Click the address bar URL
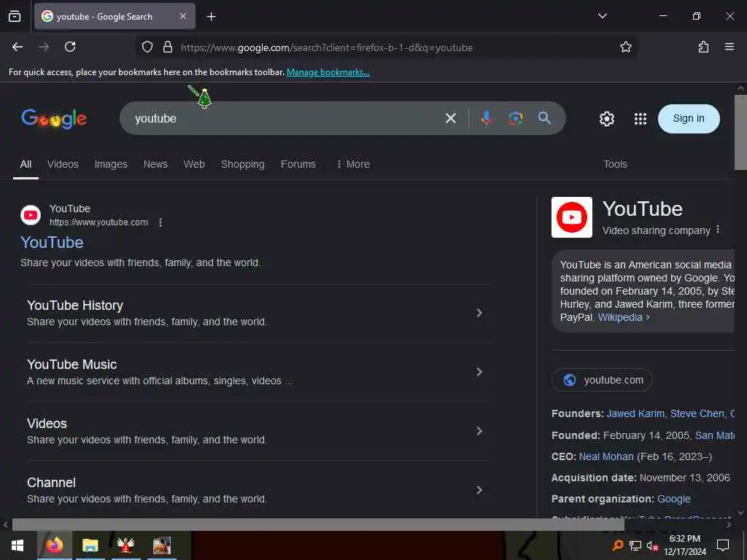Screen dimensions: 747x560 327,47
